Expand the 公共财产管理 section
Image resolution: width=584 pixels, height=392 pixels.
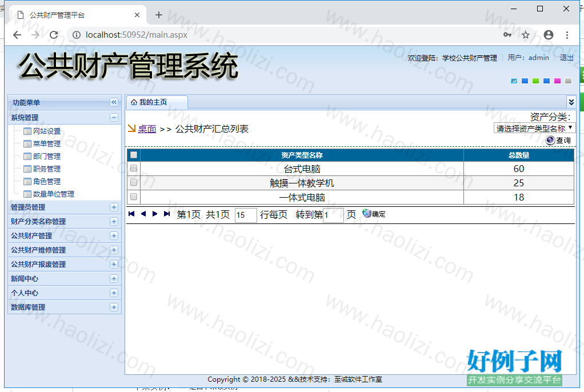click(114, 235)
